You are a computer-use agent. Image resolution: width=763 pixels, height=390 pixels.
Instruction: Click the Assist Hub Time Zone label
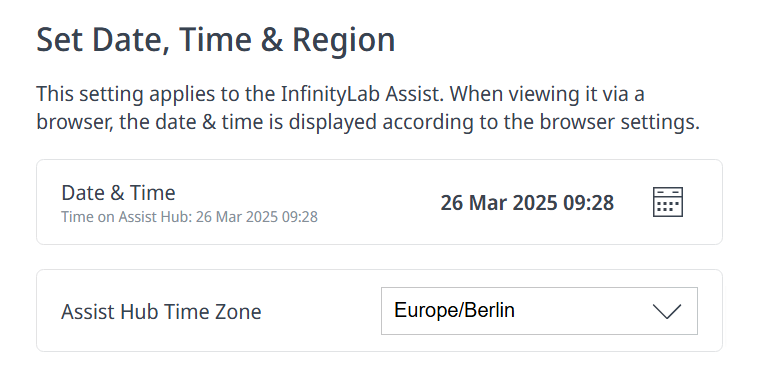click(161, 312)
